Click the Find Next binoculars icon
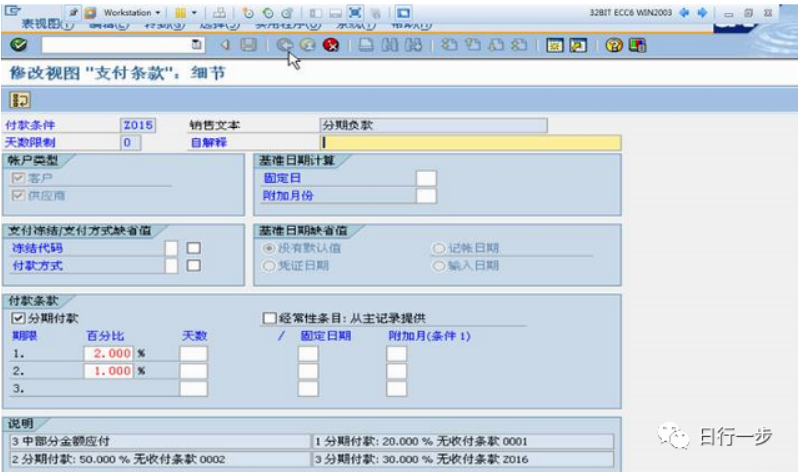The image size is (800, 472). [413, 45]
